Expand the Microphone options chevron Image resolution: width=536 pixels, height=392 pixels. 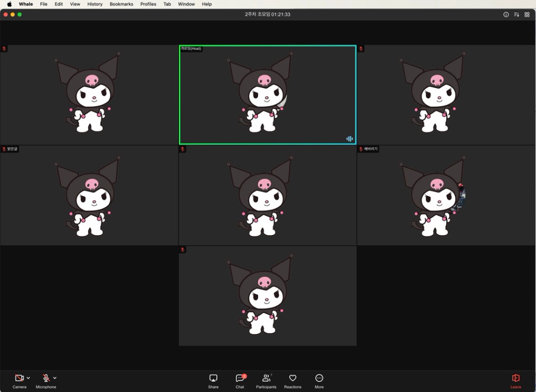click(x=55, y=378)
